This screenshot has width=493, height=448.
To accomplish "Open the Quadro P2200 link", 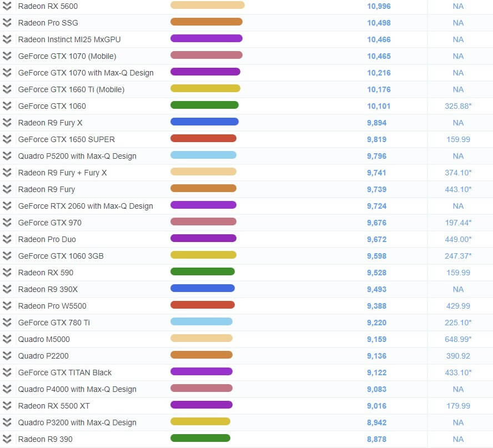I will tap(43, 356).
